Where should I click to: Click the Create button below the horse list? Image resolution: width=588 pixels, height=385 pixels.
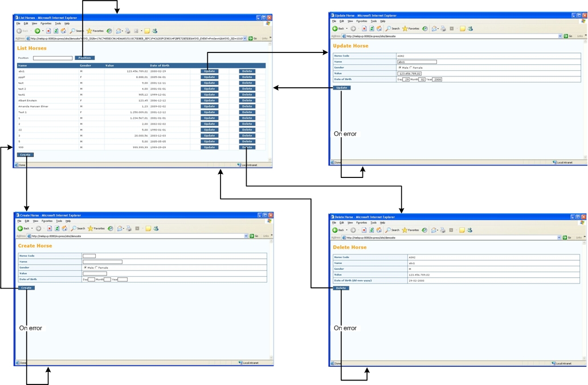click(x=25, y=155)
